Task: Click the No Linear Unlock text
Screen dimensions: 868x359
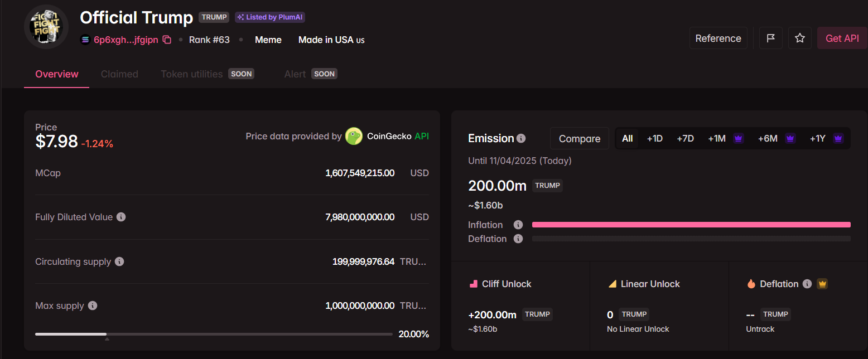Action: (x=638, y=329)
